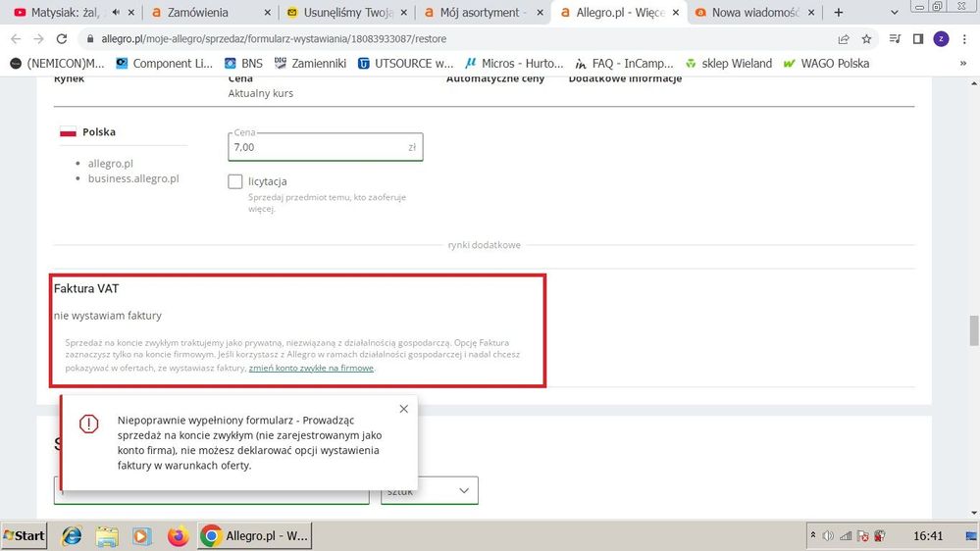Enable the licytacja checkbox
Image resolution: width=980 pixels, height=551 pixels.
click(235, 181)
